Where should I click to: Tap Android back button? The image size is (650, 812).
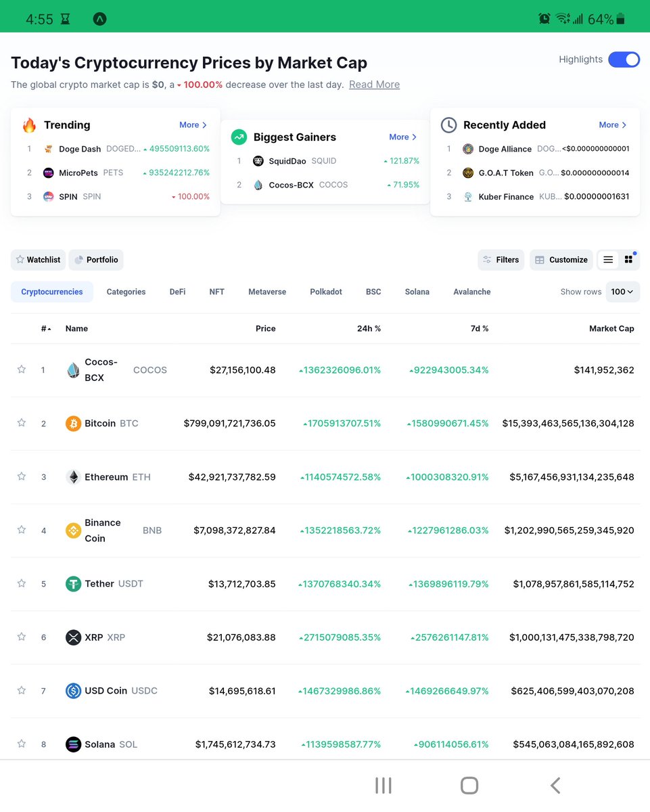(555, 786)
